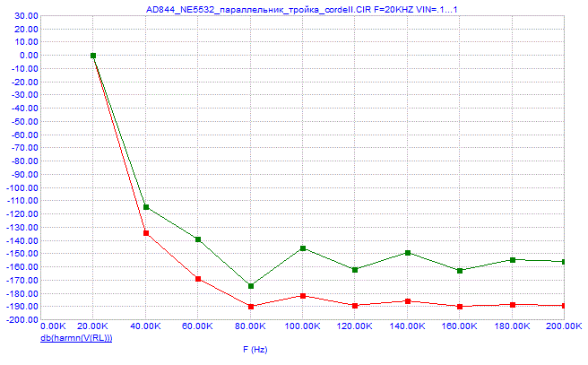Select the -30.00 y-axis value

(24, 95)
